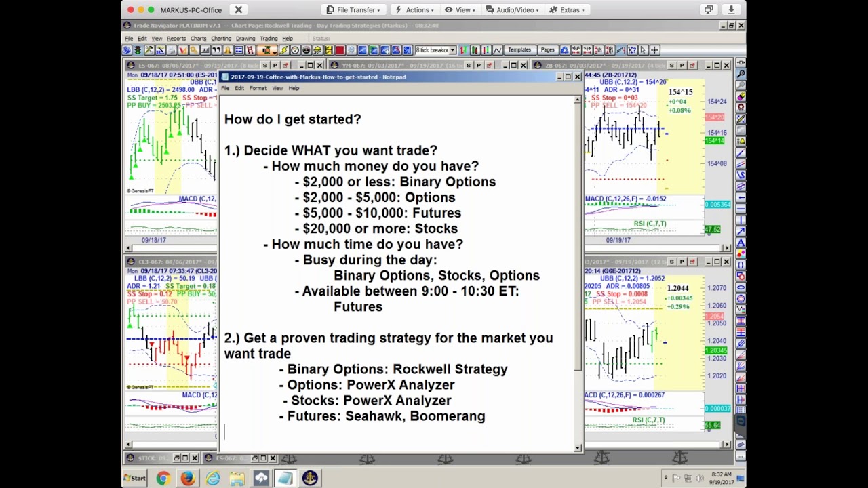
Task: Click the Notepad taskbar icon
Action: [x=285, y=479]
